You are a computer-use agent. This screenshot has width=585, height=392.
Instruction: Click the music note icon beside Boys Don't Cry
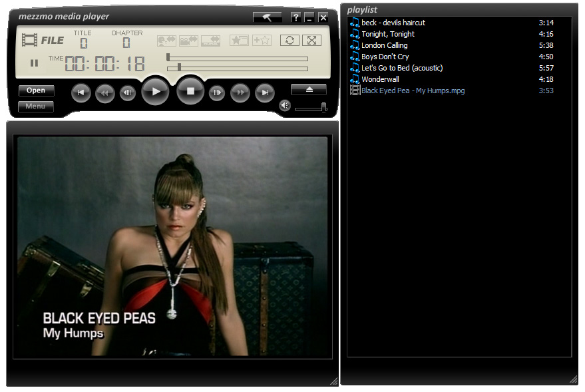[x=355, y=57]
